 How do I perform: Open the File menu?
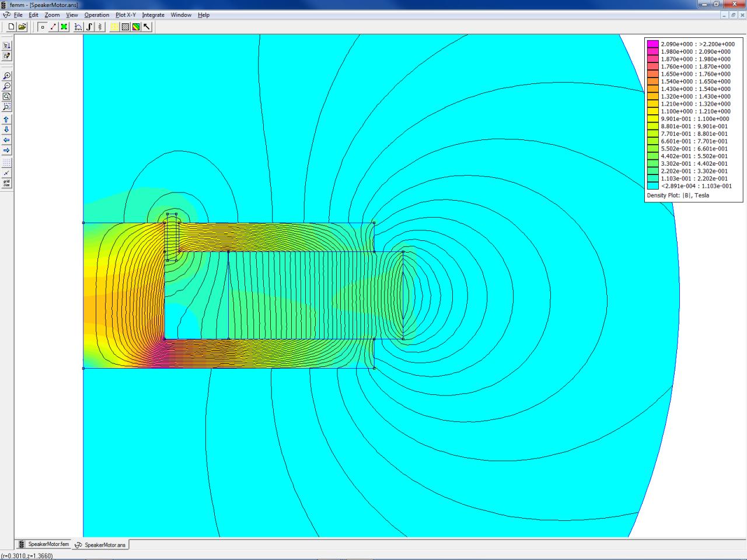(18, 15)
